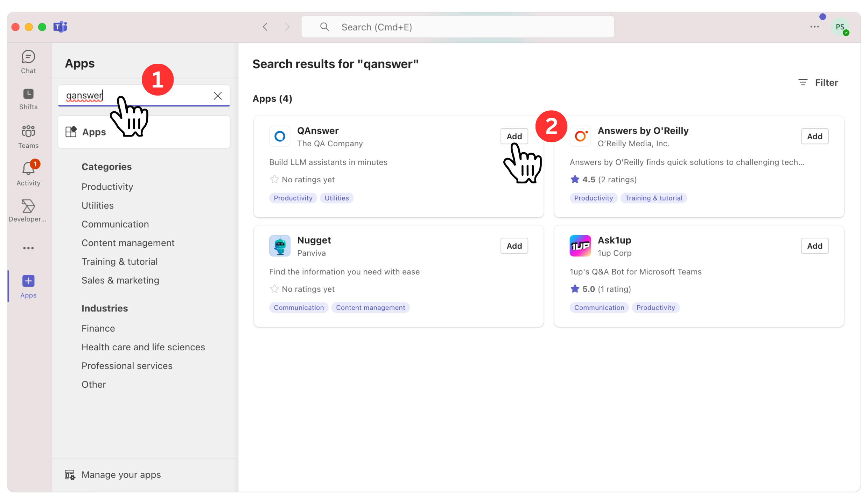Viewport: 868px width, 504px height.
Task: Open the Filter options
Action: tap(818, 83)
